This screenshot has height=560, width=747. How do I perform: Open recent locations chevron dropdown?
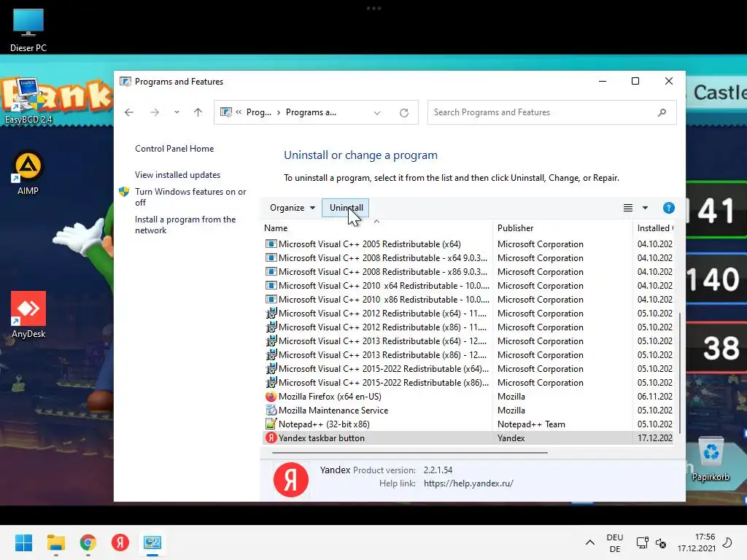coord(177,112)
